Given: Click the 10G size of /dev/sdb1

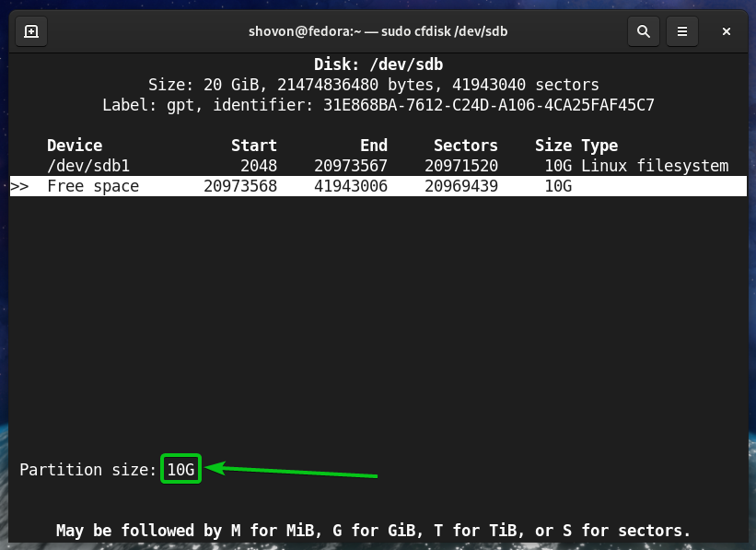Looking at the screenshot, I should [558, 166].
